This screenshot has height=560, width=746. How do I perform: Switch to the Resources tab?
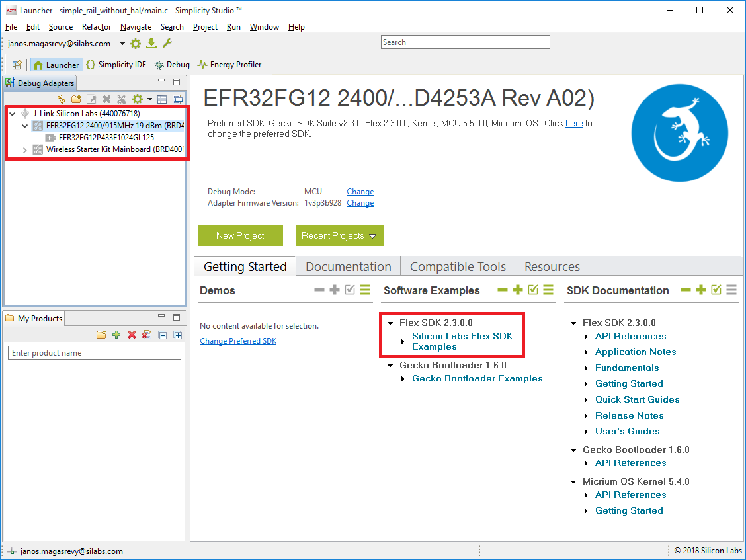pyautogui.click(x=552, y=266)
